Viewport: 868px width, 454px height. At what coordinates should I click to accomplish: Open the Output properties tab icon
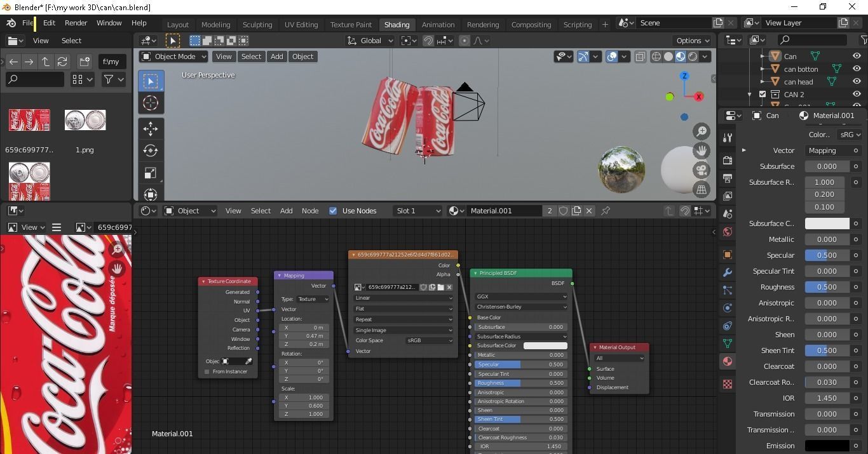[x=728, y=178]
